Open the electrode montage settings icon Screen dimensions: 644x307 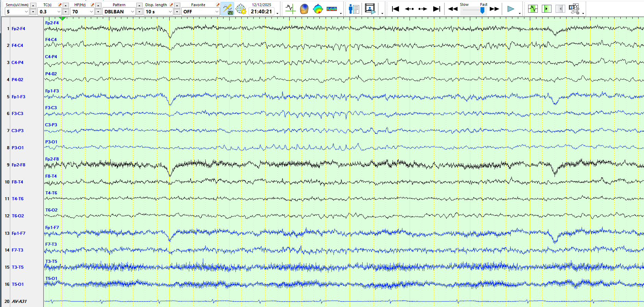click(241, 9)
